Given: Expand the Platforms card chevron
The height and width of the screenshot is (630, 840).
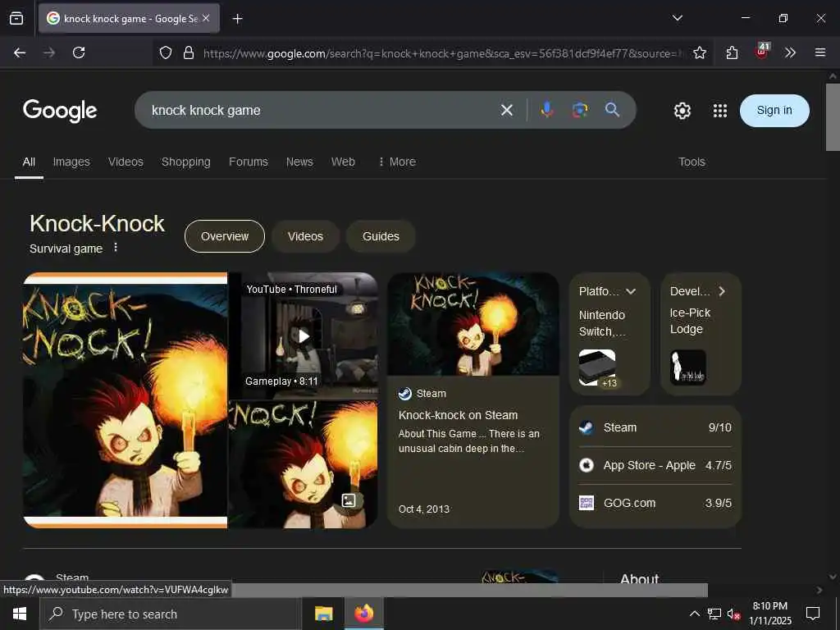Looking at the screenshot, I should (631, 291).
